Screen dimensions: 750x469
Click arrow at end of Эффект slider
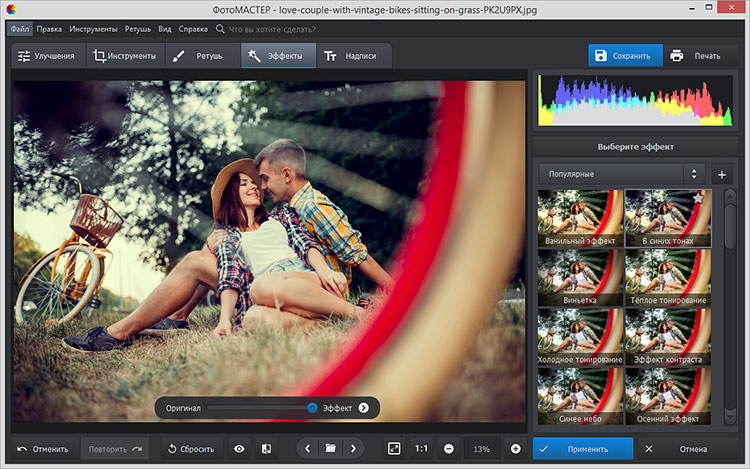click(364, 407)
